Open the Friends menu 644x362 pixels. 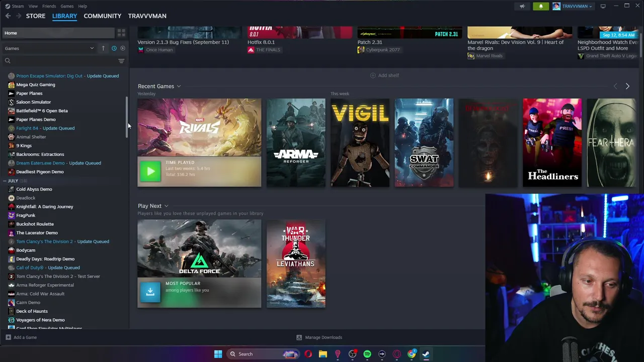coord(49,6)
